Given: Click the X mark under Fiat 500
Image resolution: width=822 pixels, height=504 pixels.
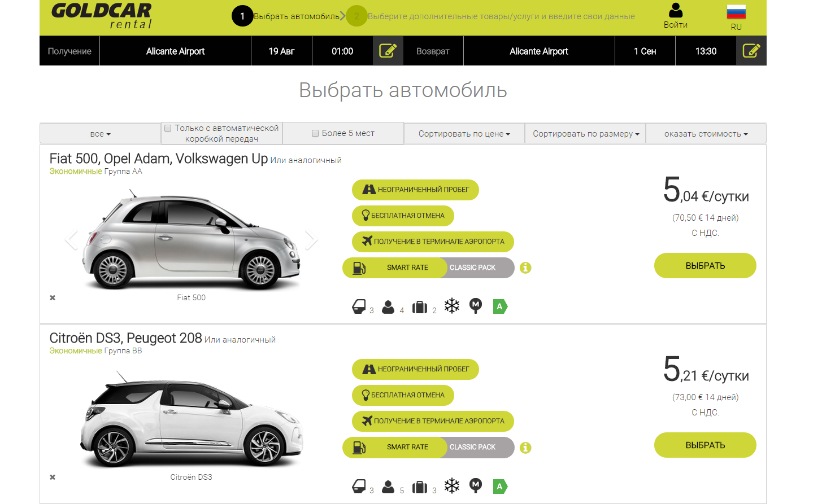Looking at the screenshot, I should [53, 297].
